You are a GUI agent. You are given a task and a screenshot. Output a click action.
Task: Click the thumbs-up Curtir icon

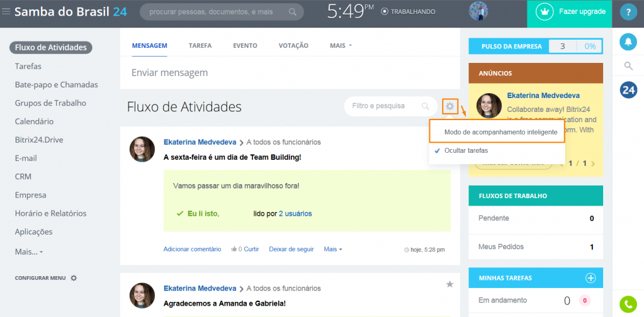coord(234,249)
